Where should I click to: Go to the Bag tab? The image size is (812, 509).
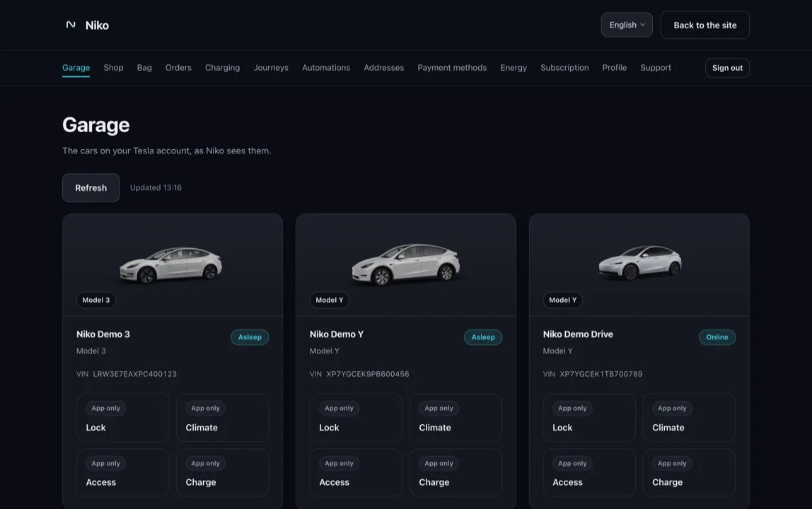coord(144,68)
